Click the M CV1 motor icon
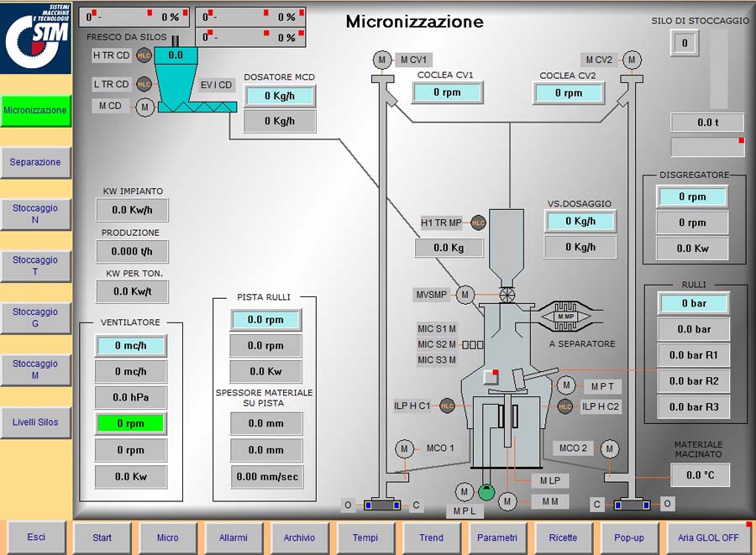This screenshot has width=756, height=555. 383,60
